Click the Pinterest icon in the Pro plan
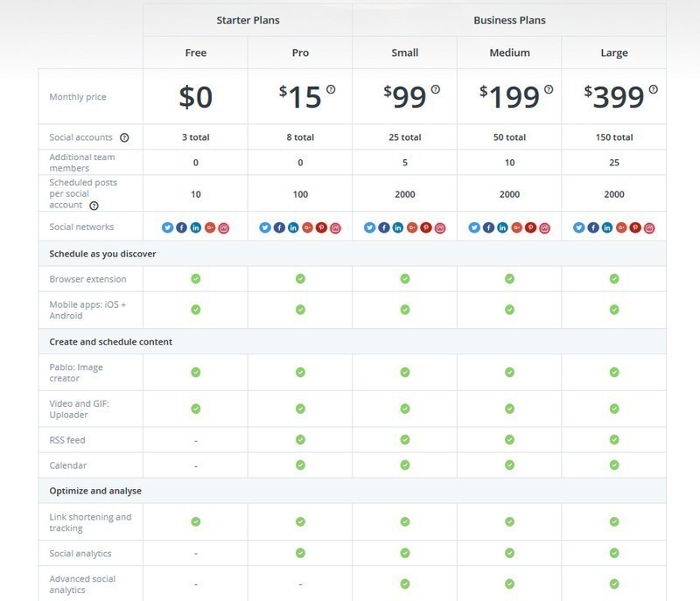The image size is (700, 601). [x=321, y=227]
